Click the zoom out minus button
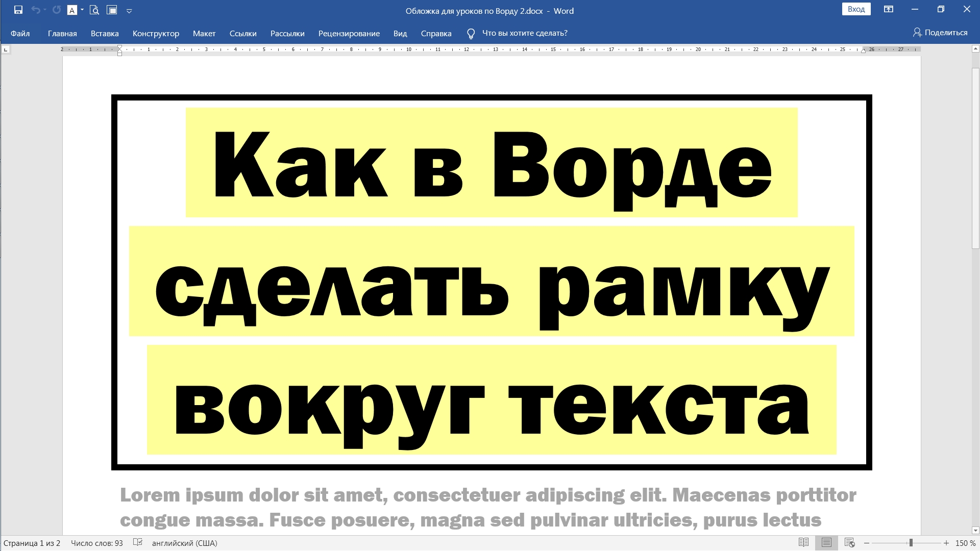The width and height of the screenshot is (980, 551). click(867, 543)
